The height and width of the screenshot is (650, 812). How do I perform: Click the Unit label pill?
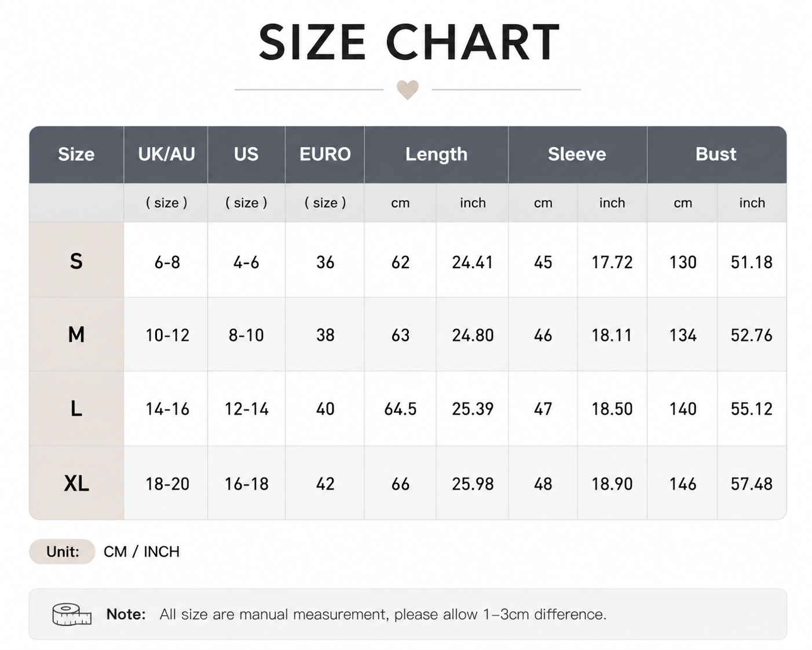[x=63, y=552]
